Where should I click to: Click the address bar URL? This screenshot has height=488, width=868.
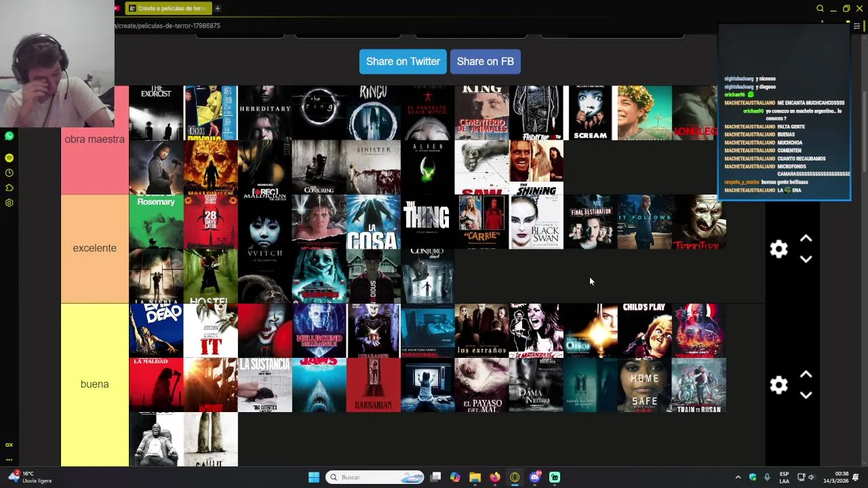tap(168, 26)
